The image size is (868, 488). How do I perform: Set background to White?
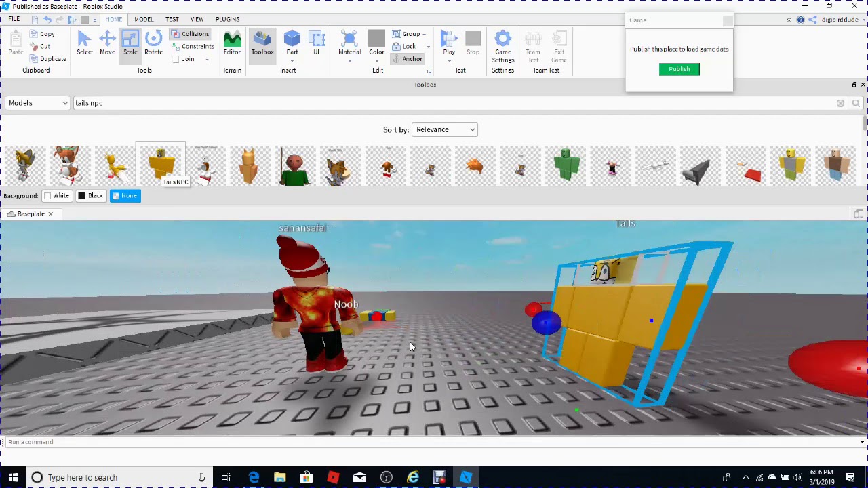click(56, 196)
